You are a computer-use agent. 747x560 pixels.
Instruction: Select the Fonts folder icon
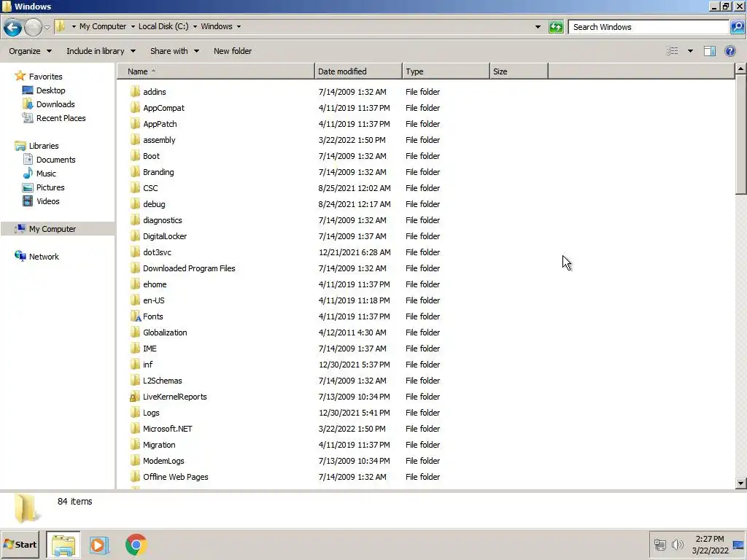coord(135,316)
